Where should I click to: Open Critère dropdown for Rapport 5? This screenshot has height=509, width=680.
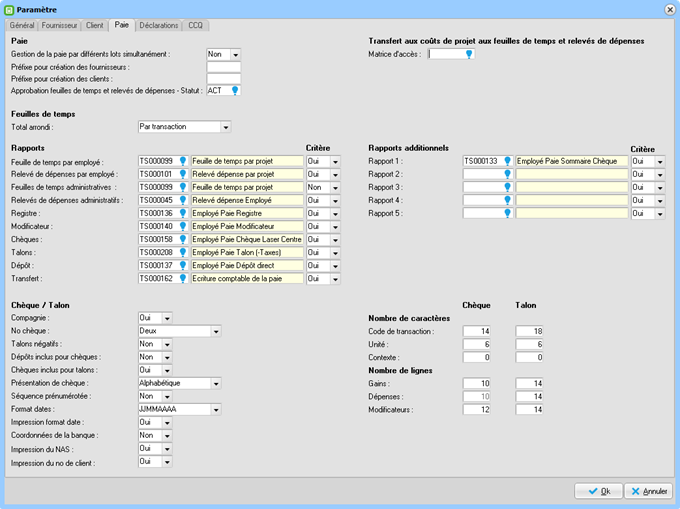pyautogui.click(x=660, y=214)
